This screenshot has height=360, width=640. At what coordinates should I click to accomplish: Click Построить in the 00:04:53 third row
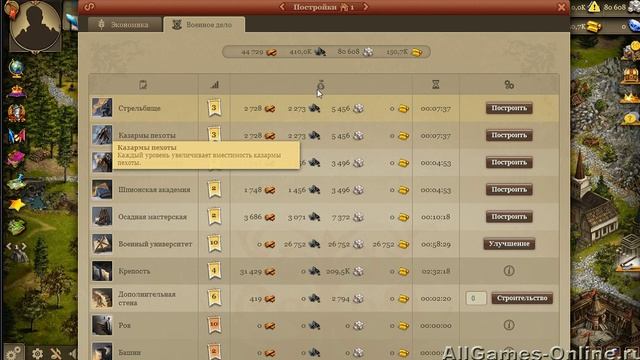(x=509, y=162)
